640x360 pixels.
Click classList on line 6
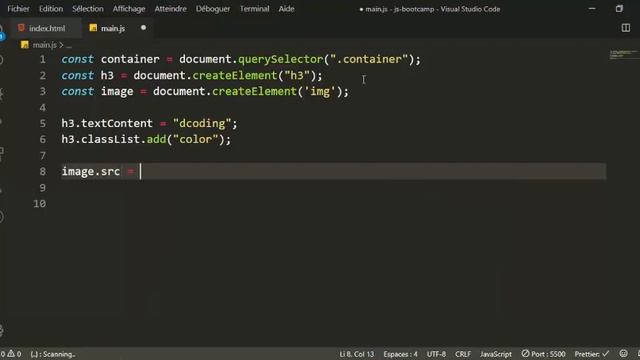point(110,140)
